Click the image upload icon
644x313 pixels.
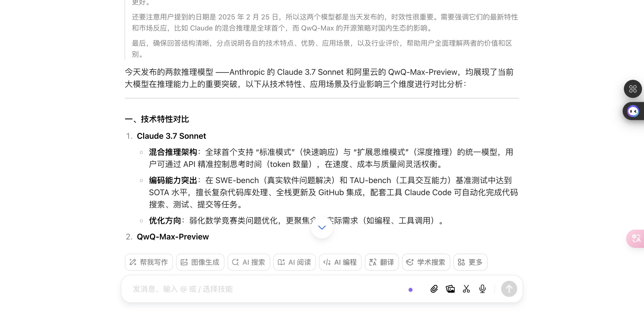tap(450, 289)
